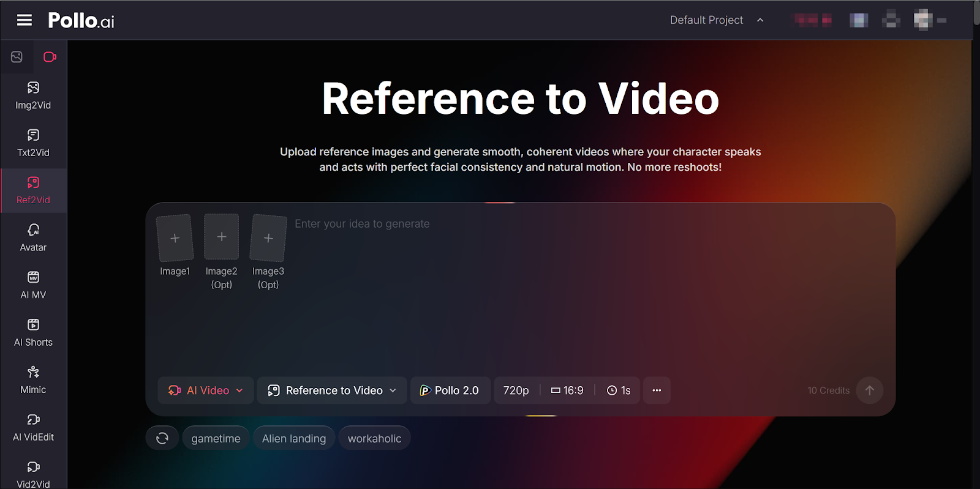This screenshot has height=489, width=980.
Task: Open the hamburger menu
Action: [24, 20]
